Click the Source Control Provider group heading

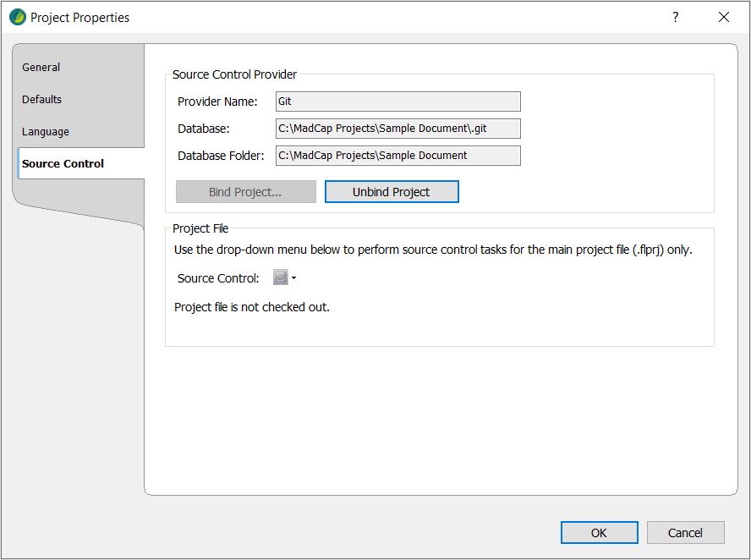pos(234,74)
